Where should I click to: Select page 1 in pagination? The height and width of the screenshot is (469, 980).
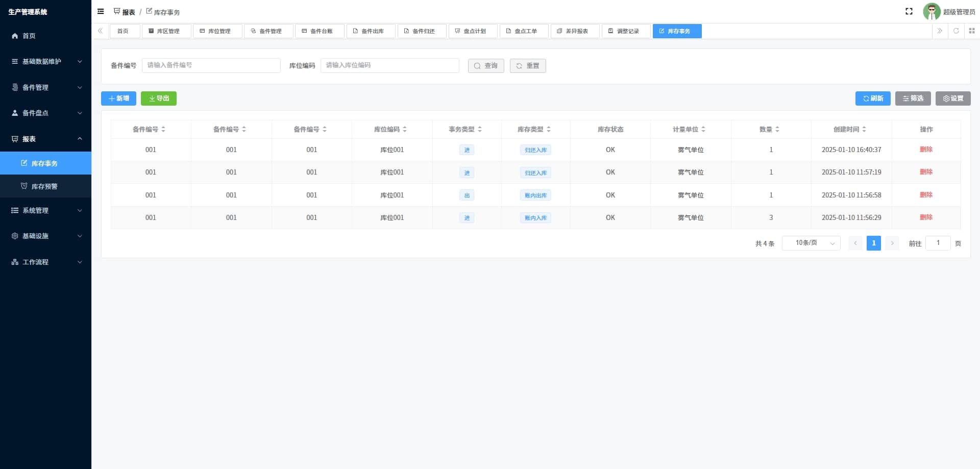(x=874, y=243)
